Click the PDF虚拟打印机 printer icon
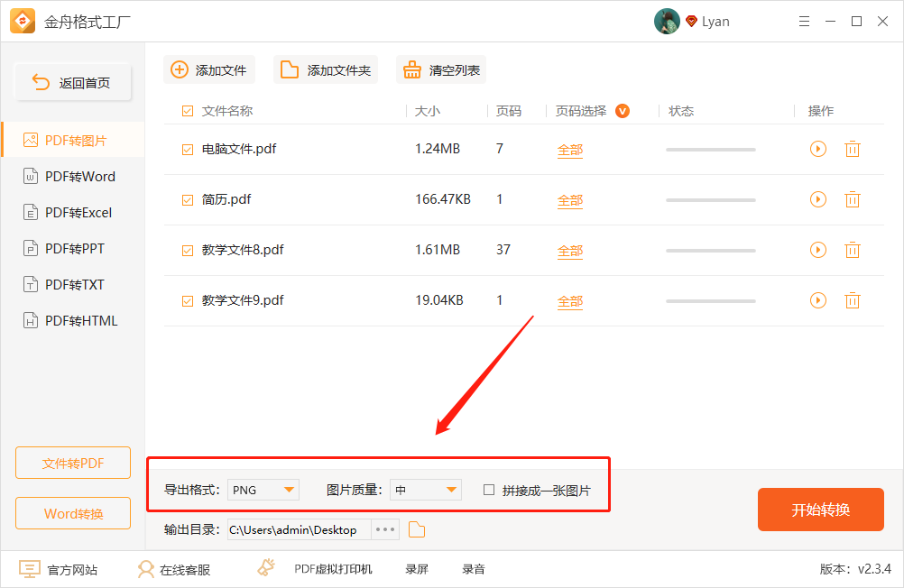 coord(266,568)
